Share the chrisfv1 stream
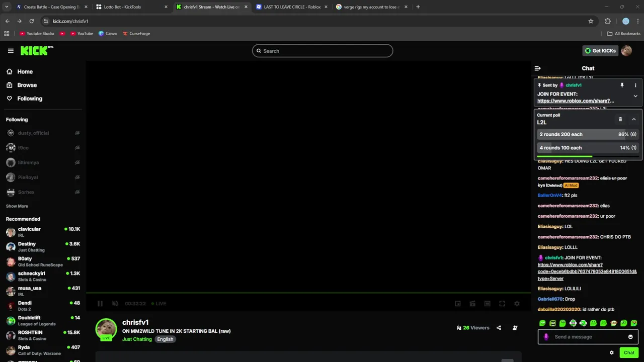 499,328
